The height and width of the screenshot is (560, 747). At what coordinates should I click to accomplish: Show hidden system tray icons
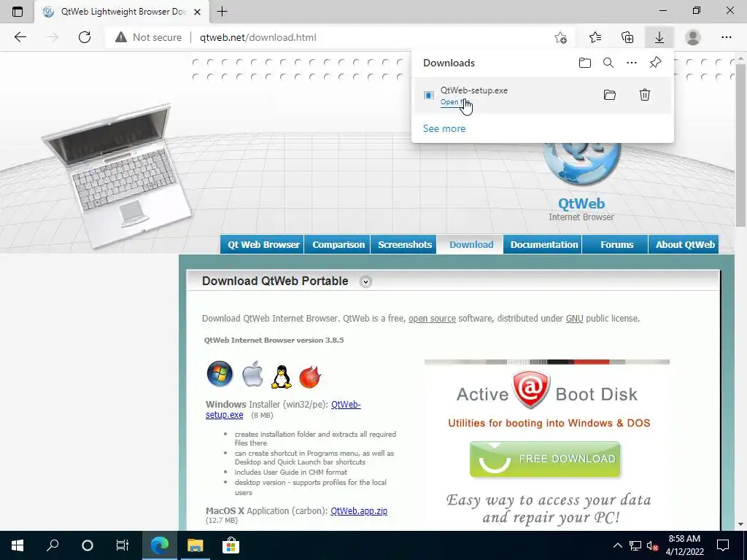tap(617, 545)
